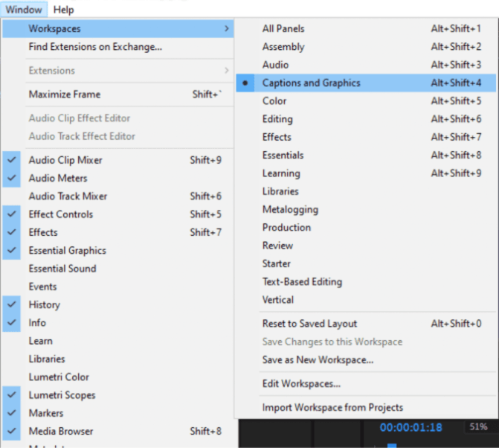Open Edit Workspaces dialog
This screenshot has width=499, height=448.
pyautogui.click(x=301, y=384)
